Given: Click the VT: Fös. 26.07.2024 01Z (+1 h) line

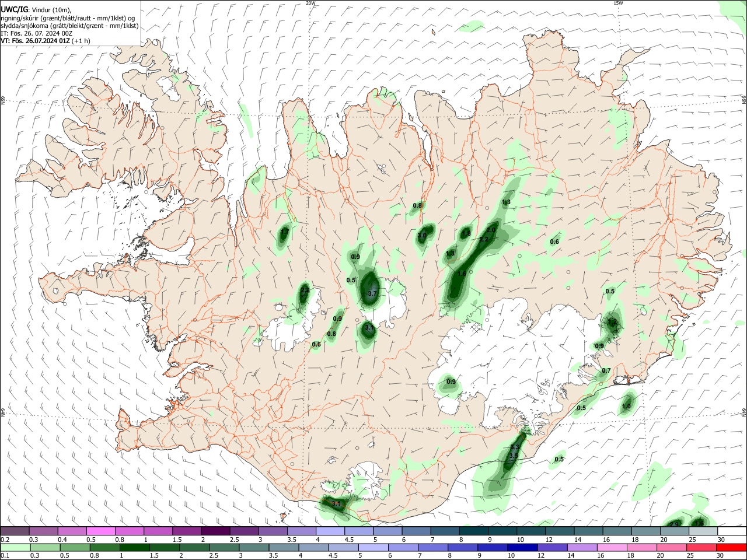Looking at the screenshot, I should 46,41.
